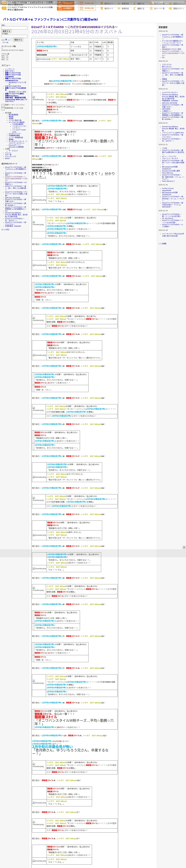Focus the タグ検索 input field

pyautogui.click(x=14, y=36)
